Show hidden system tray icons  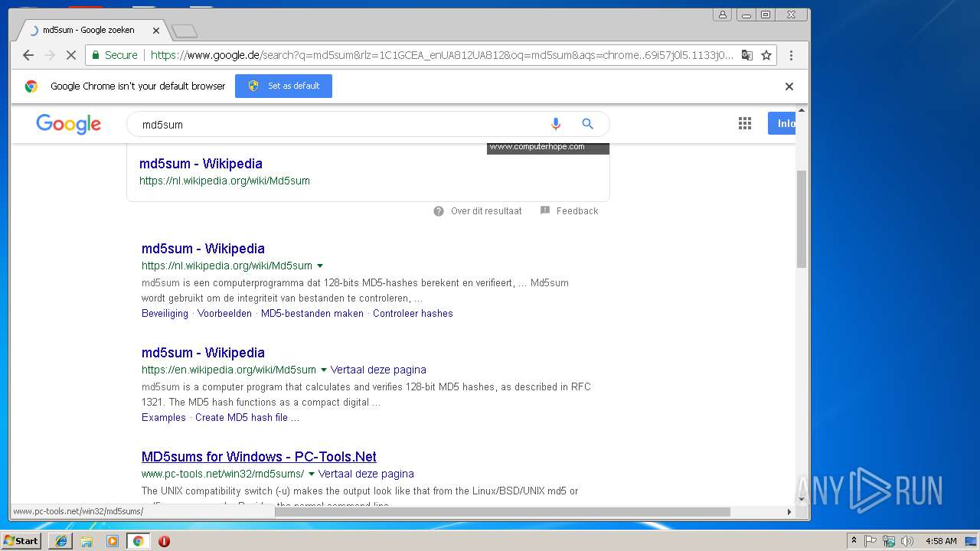[854, 541]
